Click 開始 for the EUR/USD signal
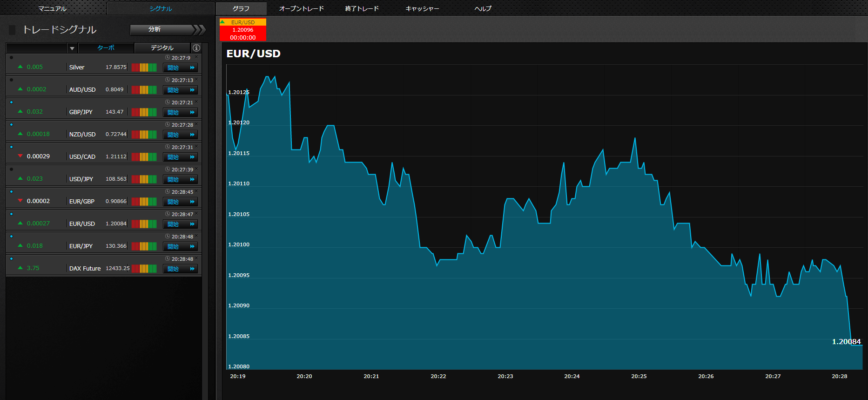Image resolution: width=868 pixels, height=400 pixels. 181,224
